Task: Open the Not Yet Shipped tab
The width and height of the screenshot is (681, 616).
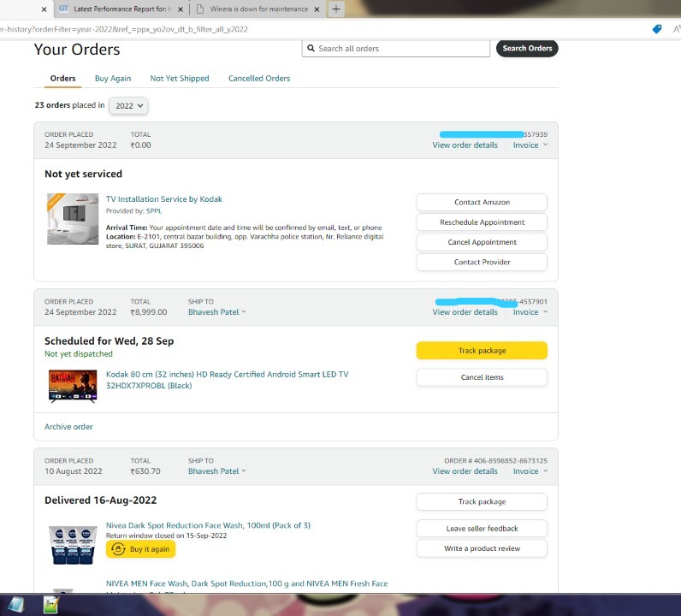Action: click(x=180, y=79)
